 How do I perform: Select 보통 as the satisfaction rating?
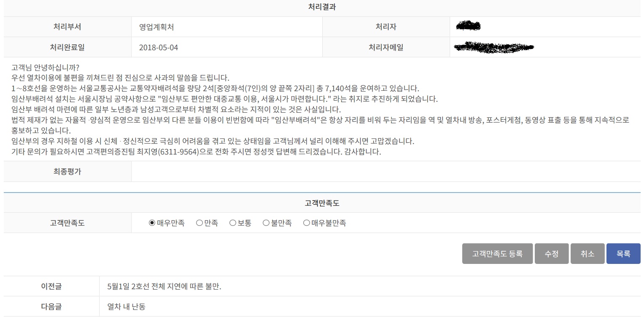(233, 223)
